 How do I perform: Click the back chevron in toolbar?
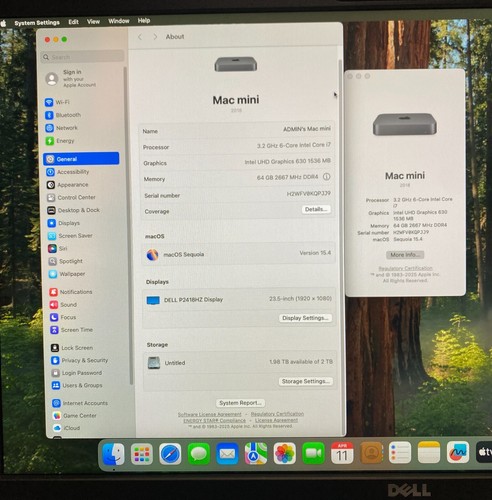[x=140, y=37]
